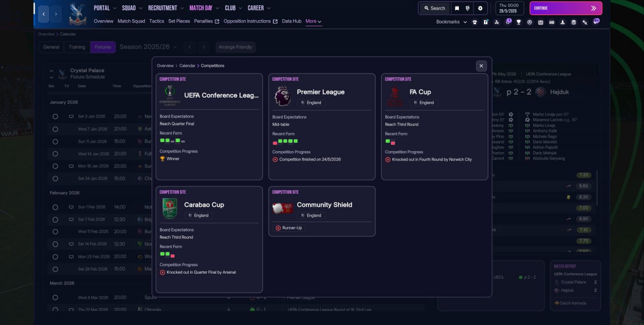Open the Match Squad submenu item
The image size is (644, 325).
(x=131, y=21)
